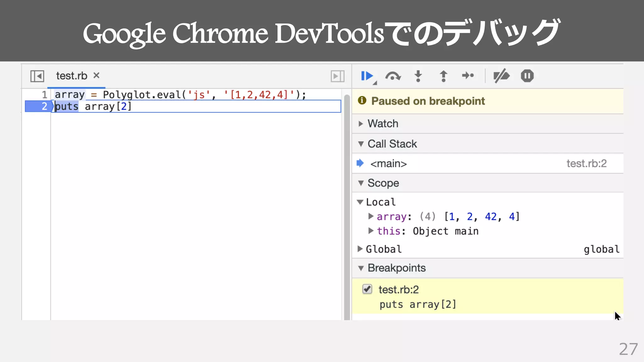
Task: Close the test.rb tab
Action: [x=97, y=75]
